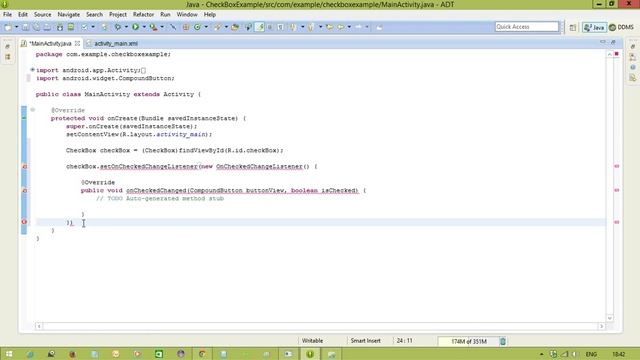The height and width of the screenshot is (360, 640).
Task: Open the Edit menu
Action: click(23, 14)
